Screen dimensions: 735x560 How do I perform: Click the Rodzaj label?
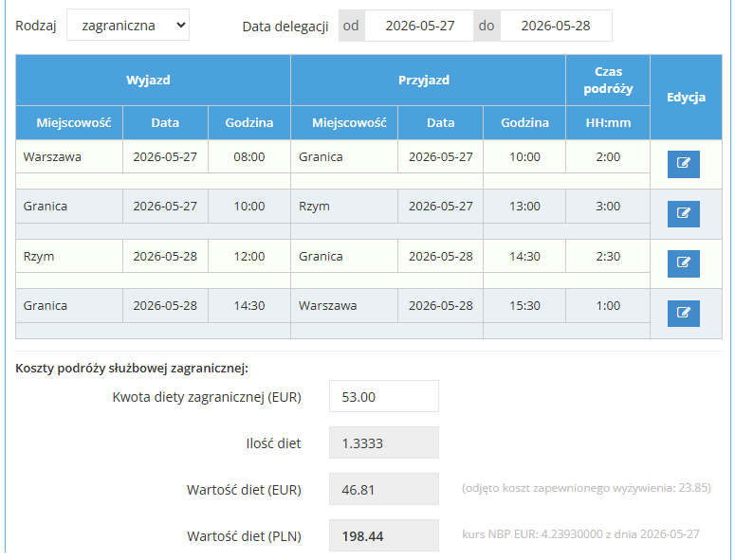[36, 26]
